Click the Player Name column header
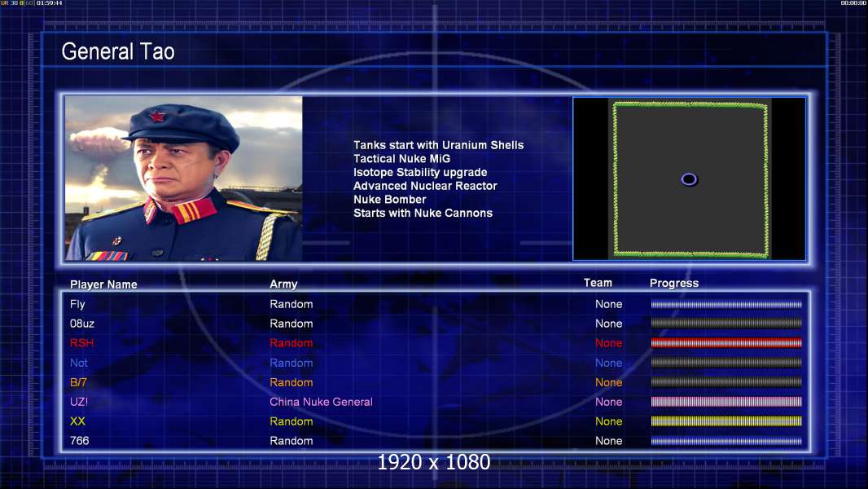The image size is (868, 489). click(103, 284)
